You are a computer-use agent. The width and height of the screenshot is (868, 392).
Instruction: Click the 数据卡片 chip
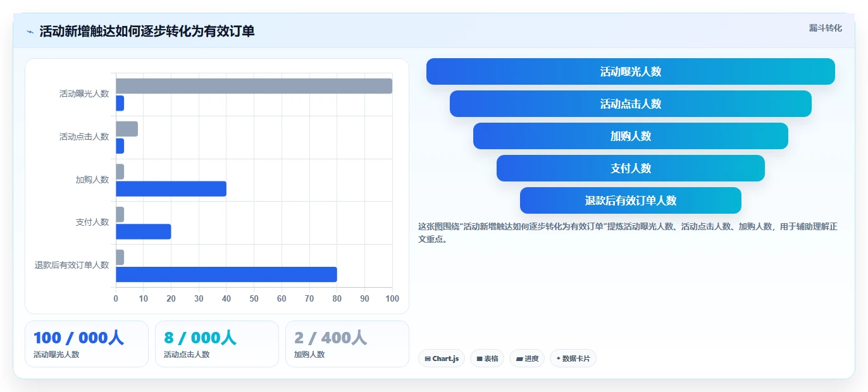(573, 358)
